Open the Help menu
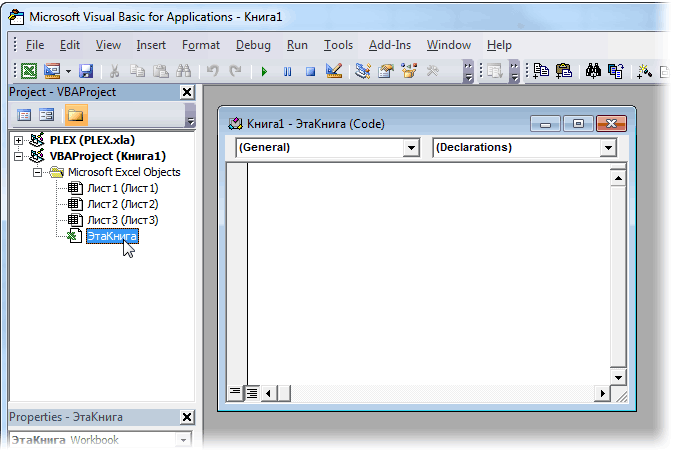The height and width of the screenshot is (450, 673). 499,45
